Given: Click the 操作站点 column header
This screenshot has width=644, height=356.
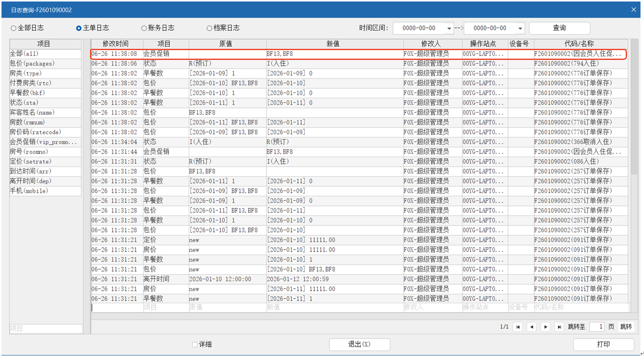Looking at the screenshot, I should click(x=485, y=44).
